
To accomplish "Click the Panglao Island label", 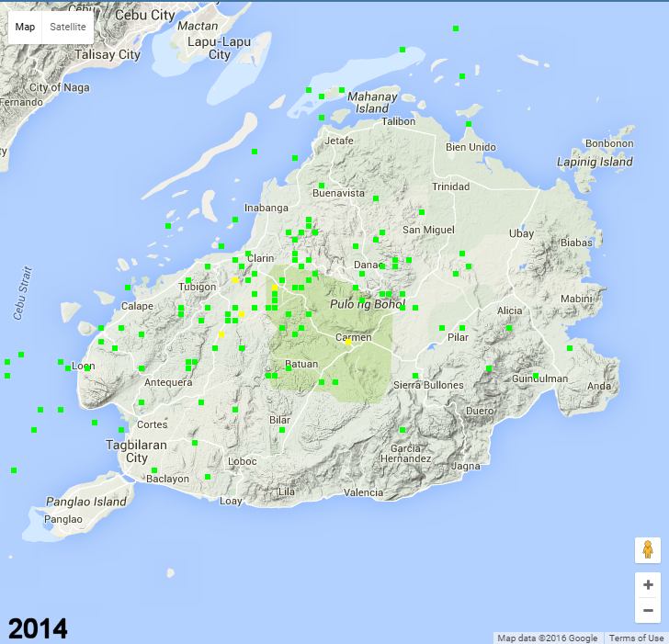I will pos(85,502).
